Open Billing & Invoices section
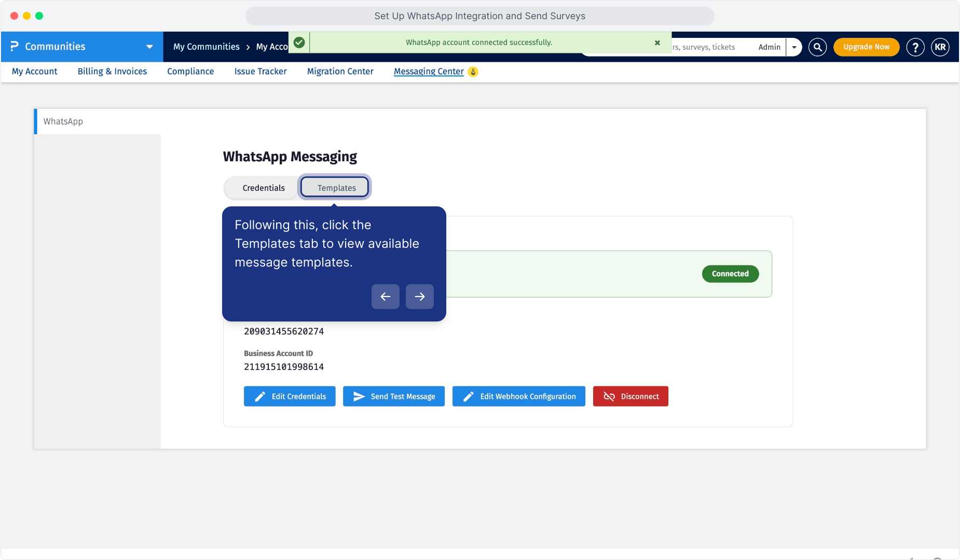 112,72
